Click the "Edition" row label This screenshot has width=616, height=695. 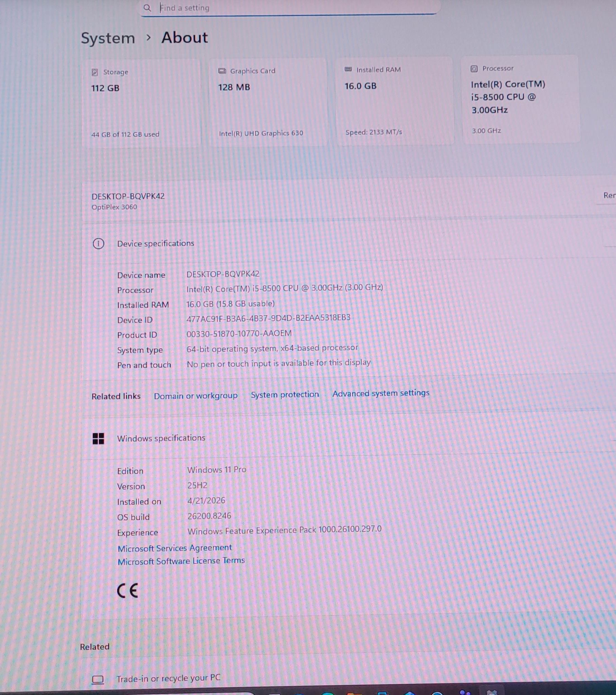click(130, 471)
